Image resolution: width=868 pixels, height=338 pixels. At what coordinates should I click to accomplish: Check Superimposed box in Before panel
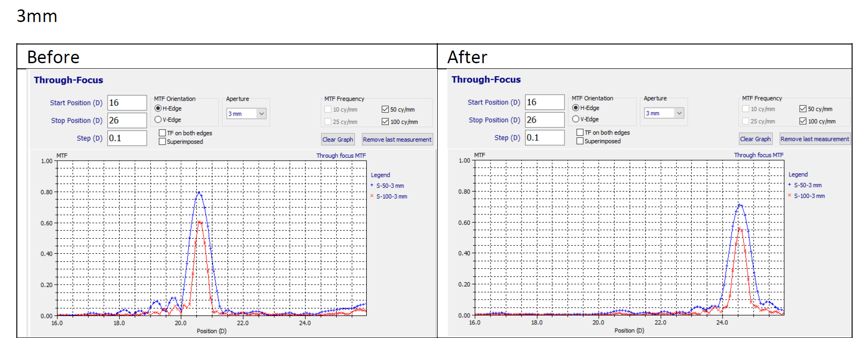[162, 142]
